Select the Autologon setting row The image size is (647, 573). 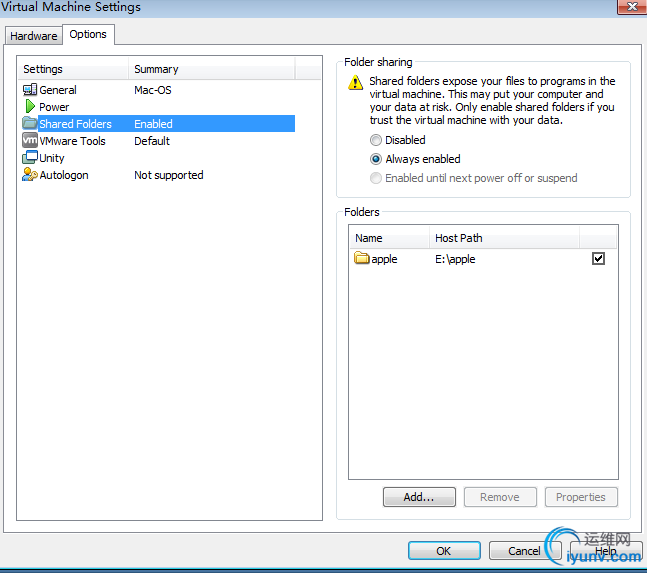point(158,175)
